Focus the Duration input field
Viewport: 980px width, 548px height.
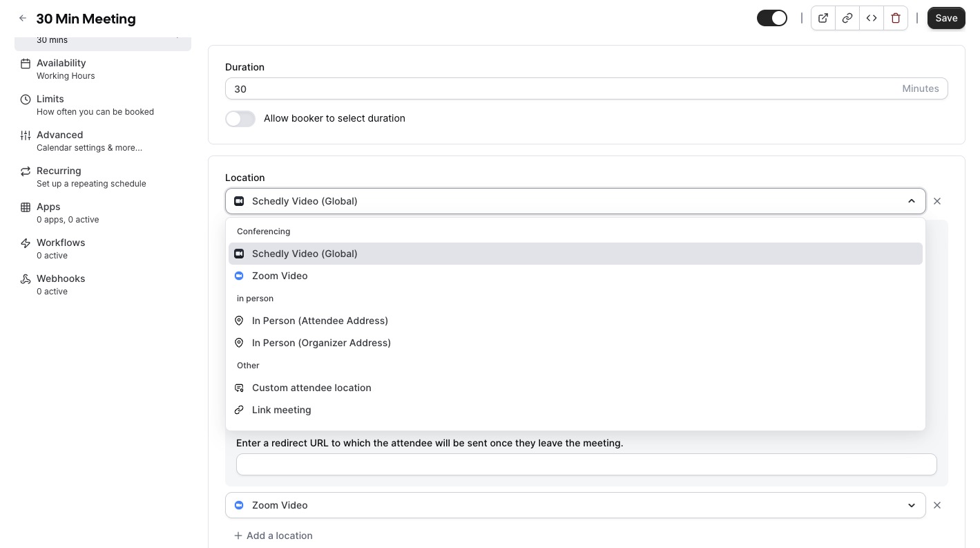(x=586, y=88)
